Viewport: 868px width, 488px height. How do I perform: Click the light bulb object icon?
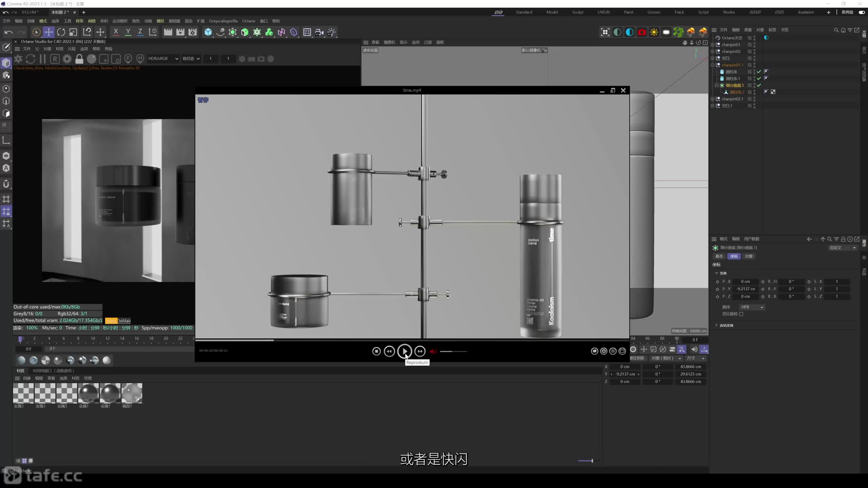tap(332, 32)
